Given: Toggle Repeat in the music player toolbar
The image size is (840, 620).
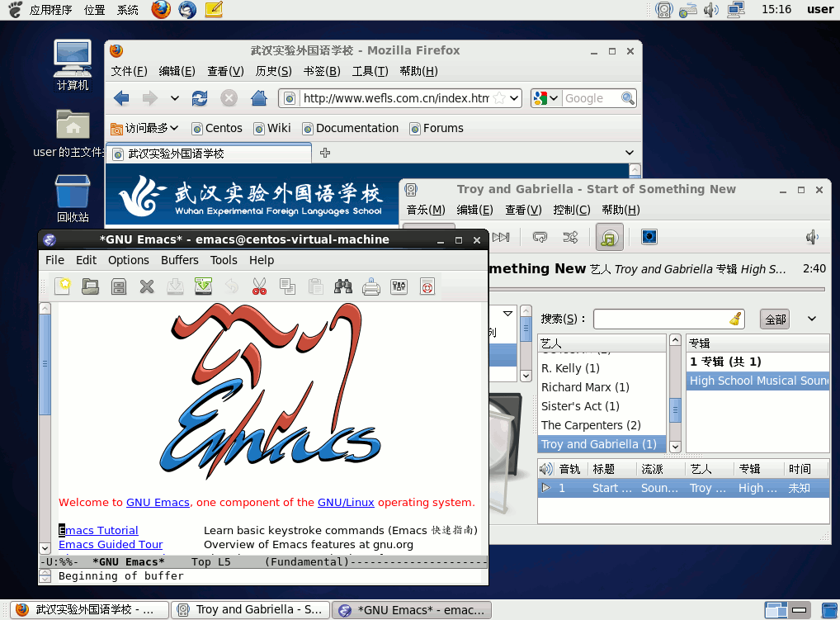Looking at the screenshot, I should click(x=540, y=237).
